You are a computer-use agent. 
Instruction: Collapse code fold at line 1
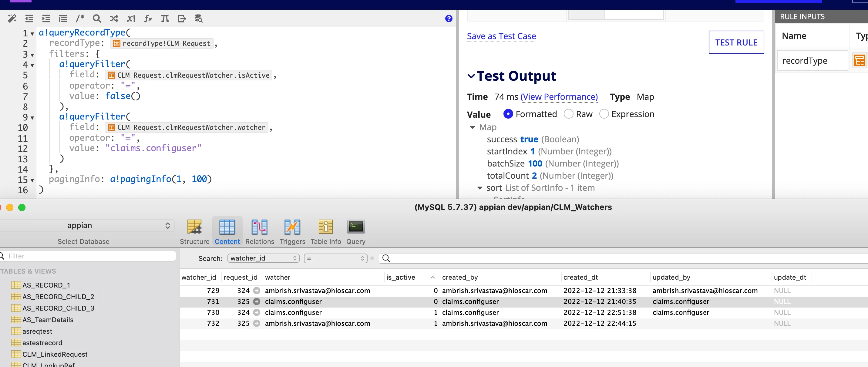pyautogui.click(x=32, y=34)
